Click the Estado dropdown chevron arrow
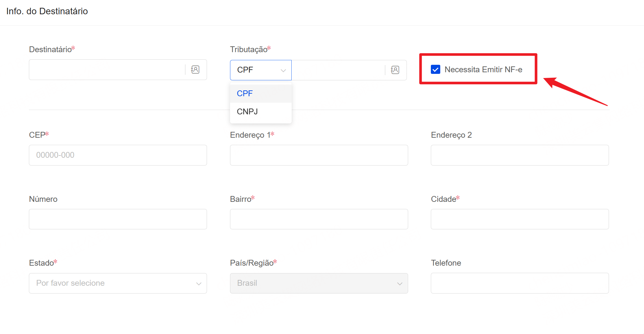The height and width of the screenshot is (334, 644). (199, 283)
